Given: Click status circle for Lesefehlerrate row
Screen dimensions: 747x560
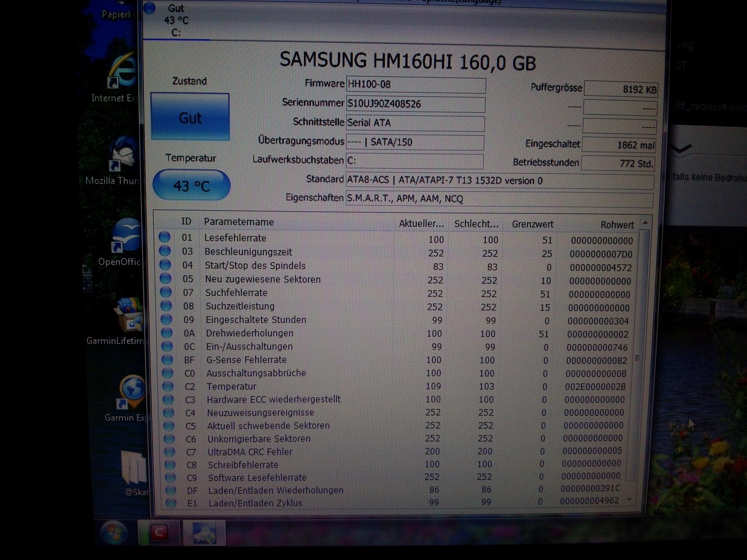Looking at the screenshot, I should pos(165,237).
